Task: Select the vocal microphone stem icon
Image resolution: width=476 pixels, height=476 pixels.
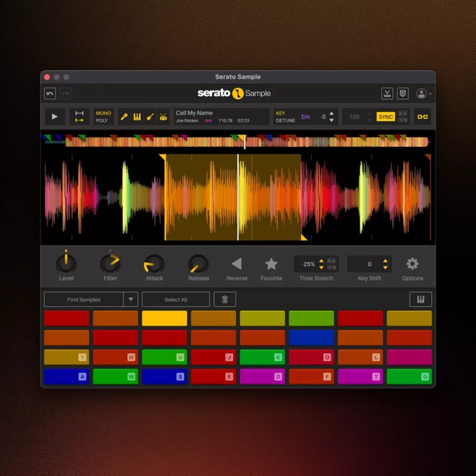Action: (124, 117)
